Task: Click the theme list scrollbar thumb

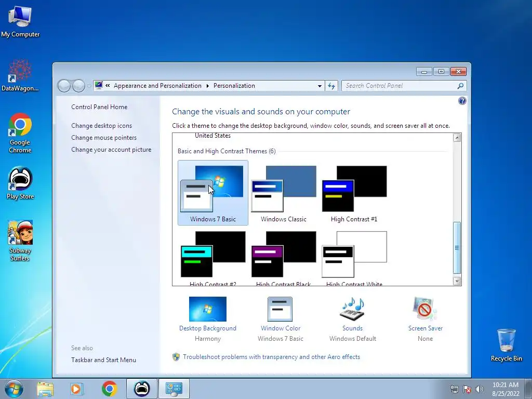Action: click(x=457, y=248)
